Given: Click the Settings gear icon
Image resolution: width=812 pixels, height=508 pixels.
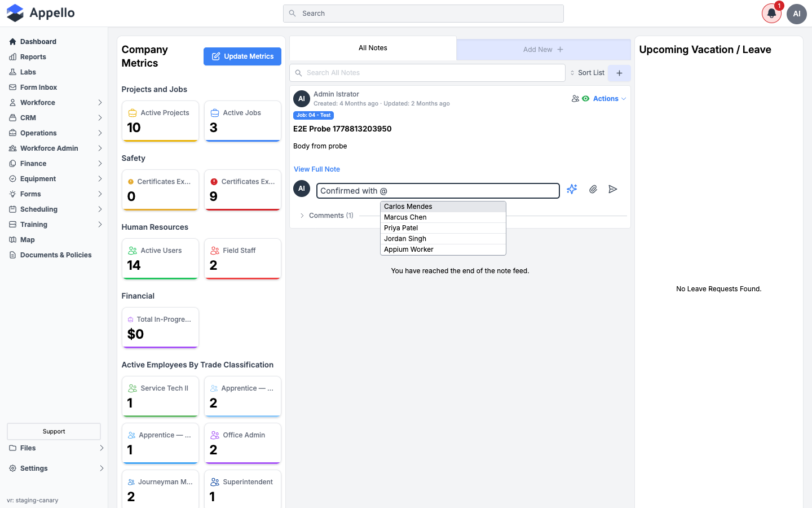Looking at the screenshot, I should coord(12,468).
